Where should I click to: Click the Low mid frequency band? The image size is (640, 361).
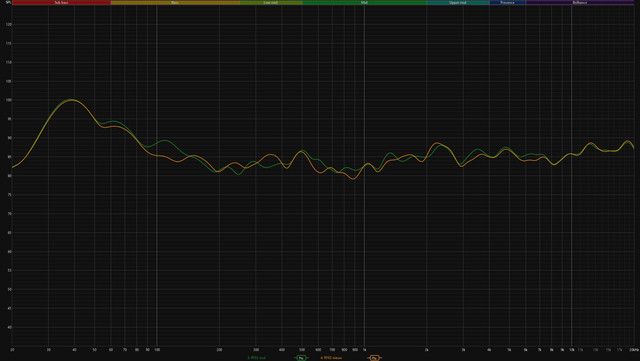click(x=271, y=2)
